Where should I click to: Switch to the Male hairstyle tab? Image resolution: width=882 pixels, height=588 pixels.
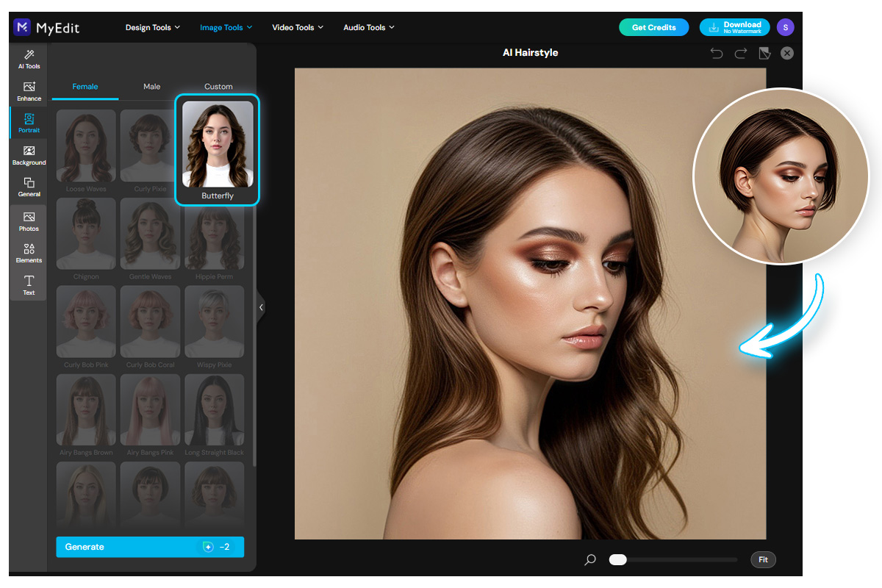(151, 86)
